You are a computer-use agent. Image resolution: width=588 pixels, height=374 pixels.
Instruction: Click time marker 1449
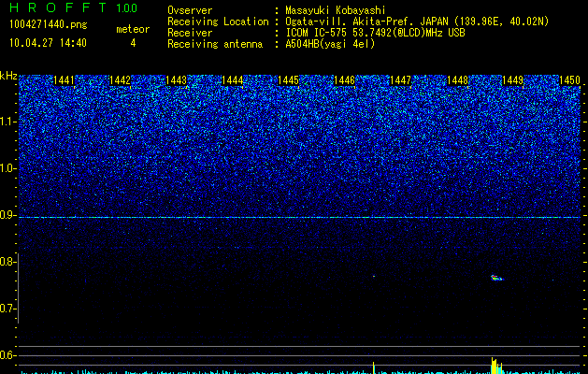pos(512,80)
